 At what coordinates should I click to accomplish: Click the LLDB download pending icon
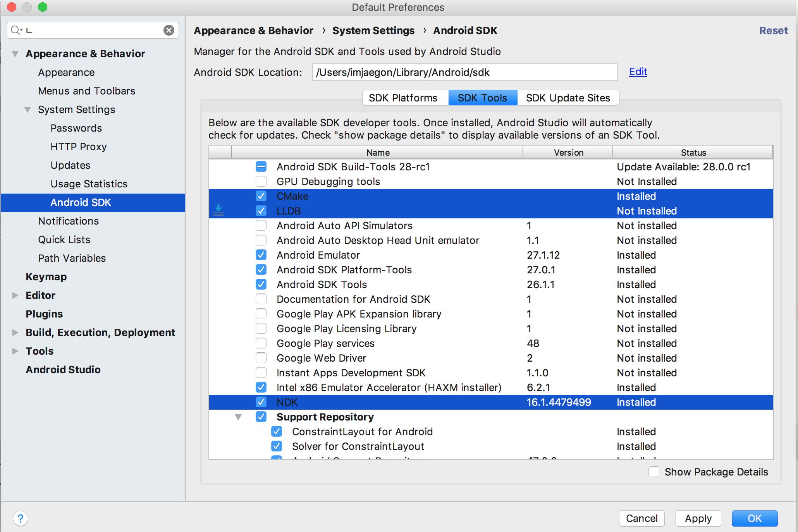click(218, 211)
